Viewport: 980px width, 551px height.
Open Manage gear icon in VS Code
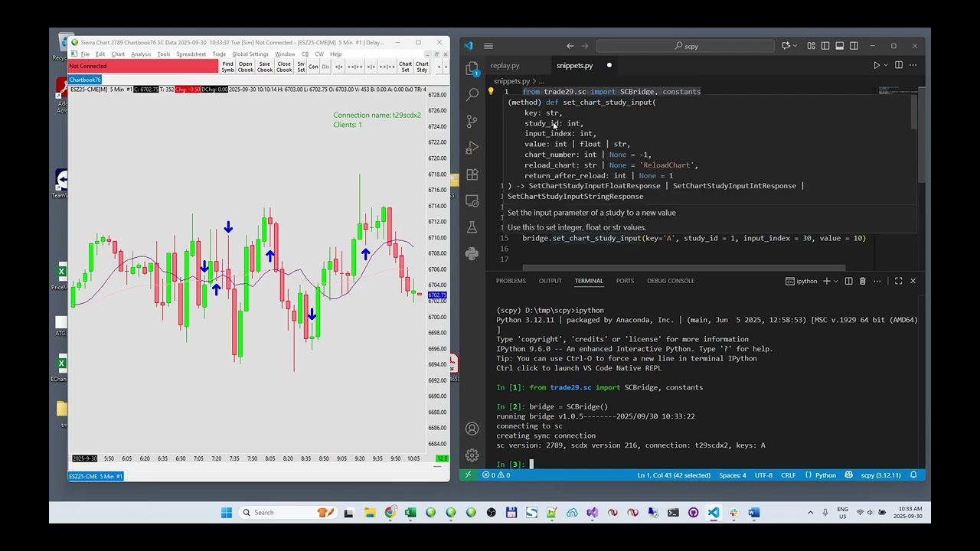[x=472, y=455]
